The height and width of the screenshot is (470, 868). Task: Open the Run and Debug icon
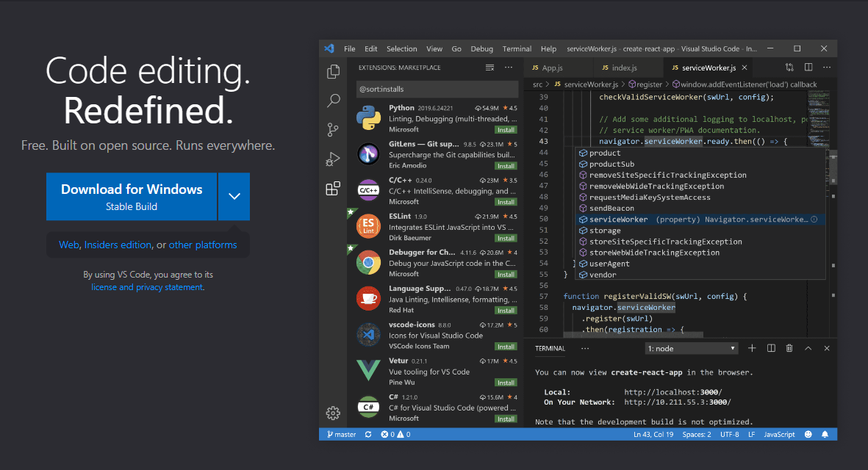coord(333,159)
